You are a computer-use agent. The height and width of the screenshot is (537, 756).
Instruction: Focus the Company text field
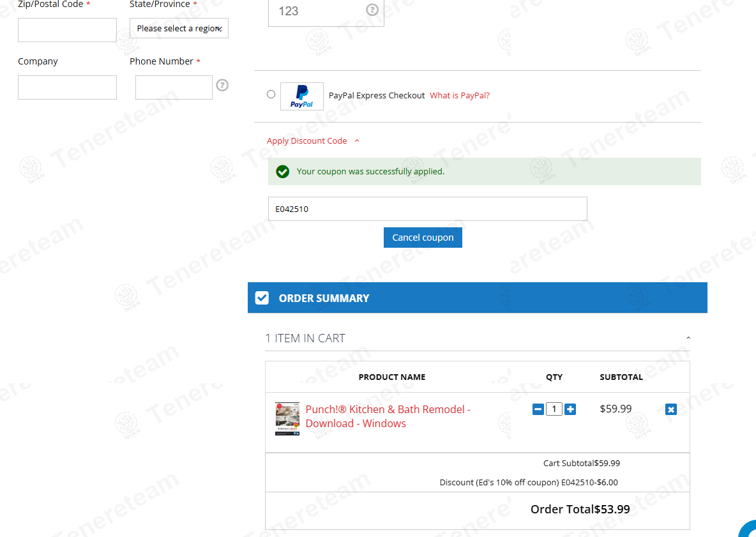click(x=67, y=87)
